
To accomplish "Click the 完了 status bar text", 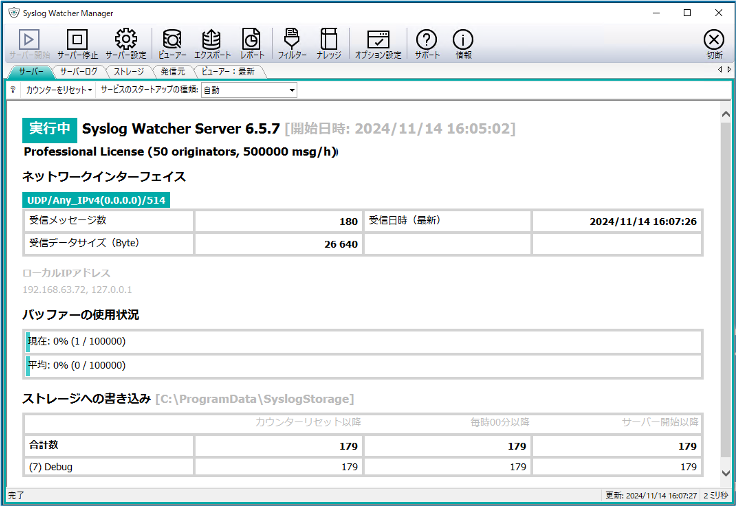I will 16,496.
